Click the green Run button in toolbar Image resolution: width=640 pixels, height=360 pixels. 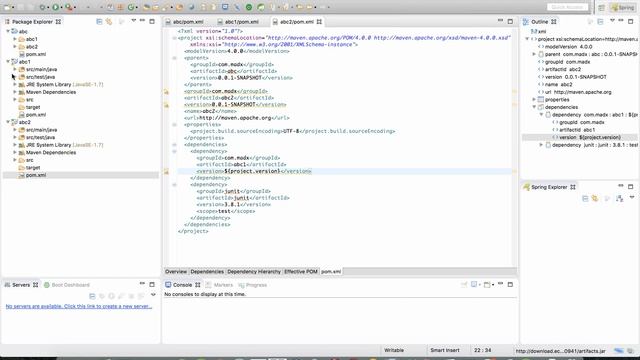coord(56,7)
